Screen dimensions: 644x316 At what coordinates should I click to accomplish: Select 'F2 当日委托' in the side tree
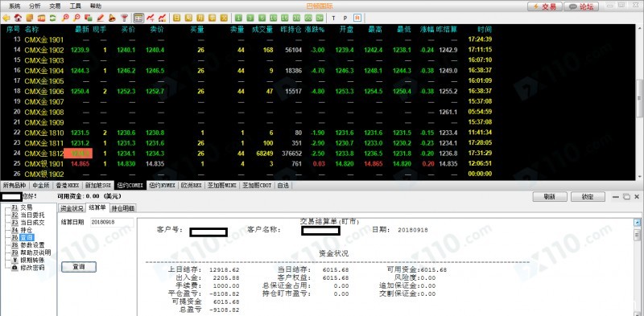[x=28, y=215]
